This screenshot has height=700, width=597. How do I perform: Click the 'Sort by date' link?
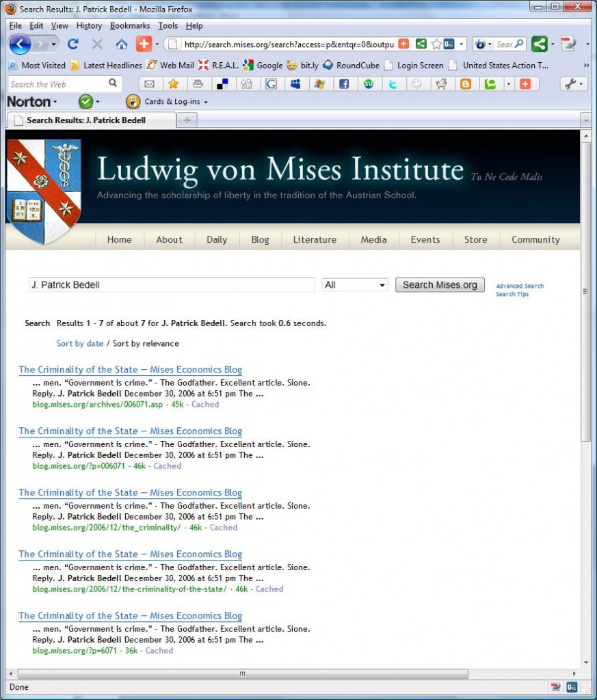click(x=80, y=343)
